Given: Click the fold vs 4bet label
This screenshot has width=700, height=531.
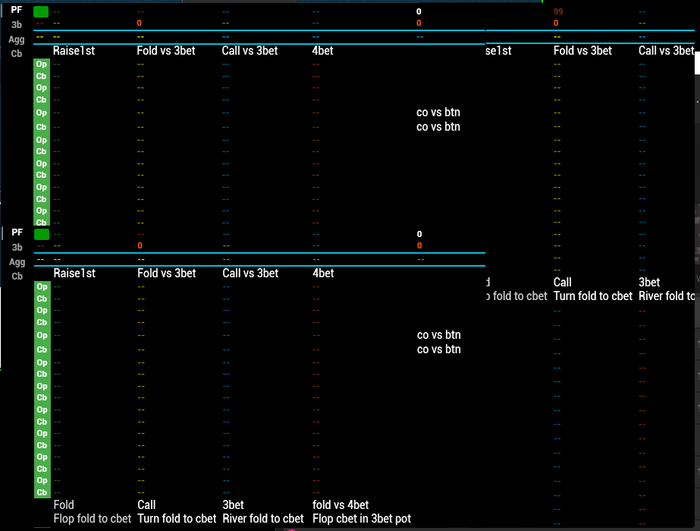Looking at the screenshot, I should coord(341,505).
